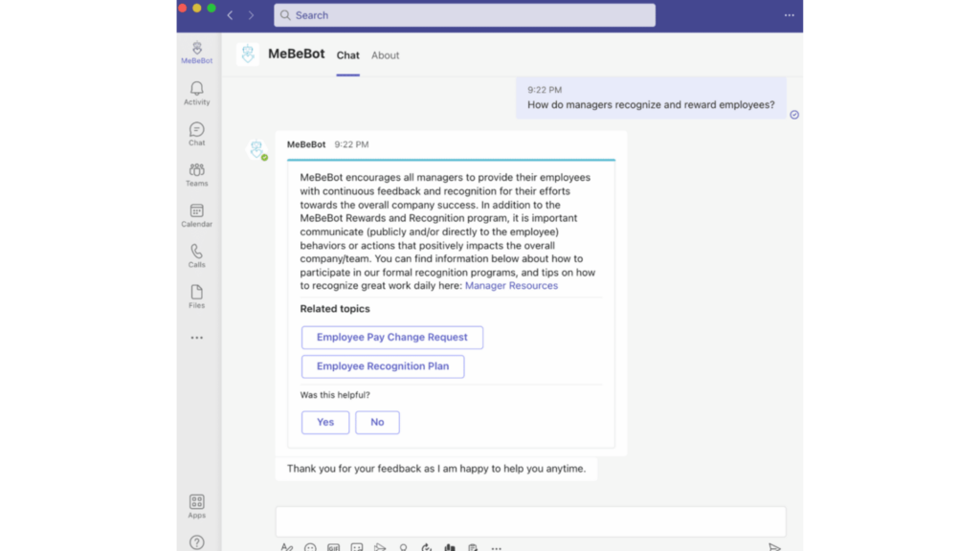Open more messaging extensions ellipsis
Screen dimensions: 980x551
[x=497, y=548]
